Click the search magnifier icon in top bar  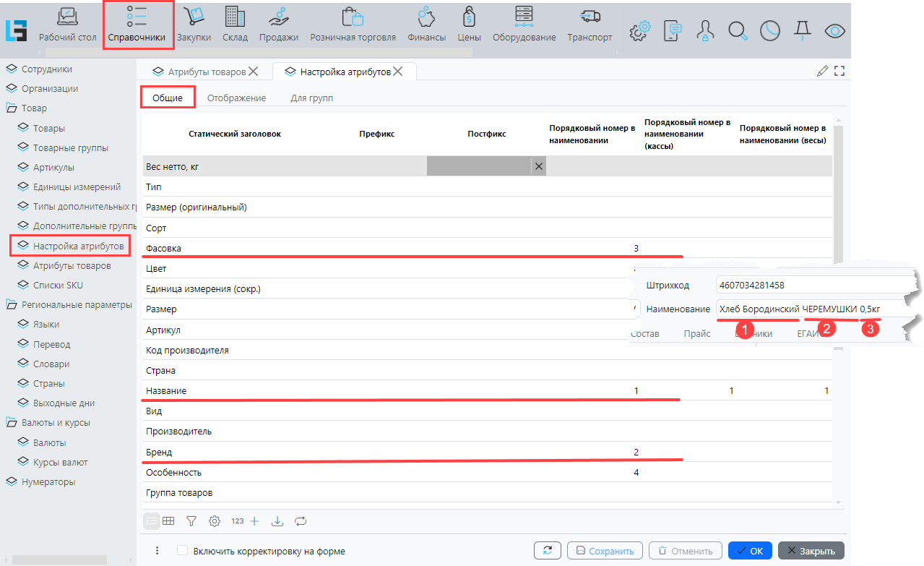coord(738,30)
